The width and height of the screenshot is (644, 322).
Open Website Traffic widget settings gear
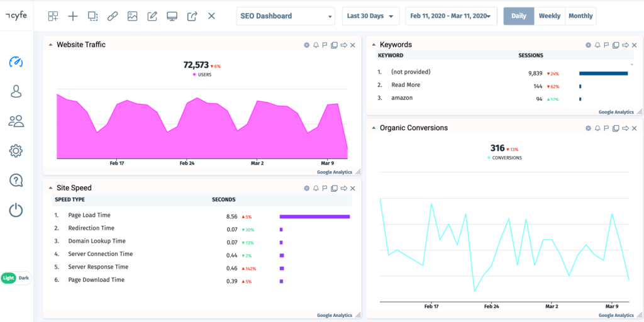[306, 45]
